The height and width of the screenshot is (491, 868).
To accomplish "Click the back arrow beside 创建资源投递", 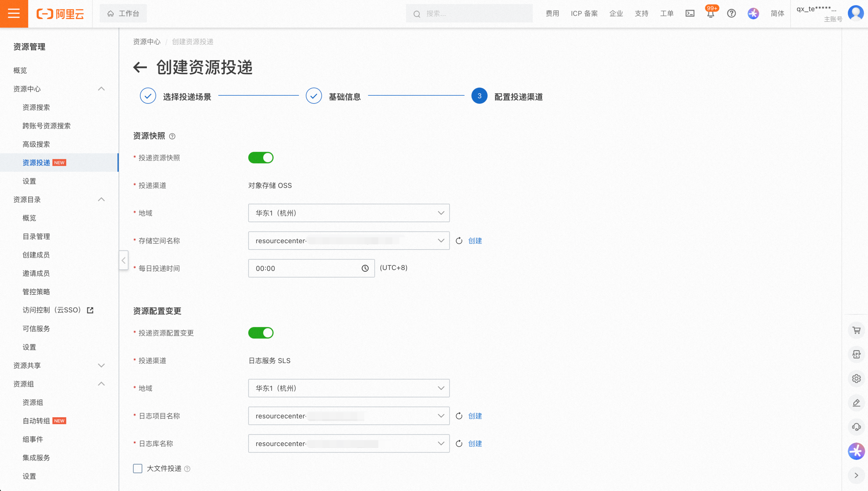I will point(140,67).
